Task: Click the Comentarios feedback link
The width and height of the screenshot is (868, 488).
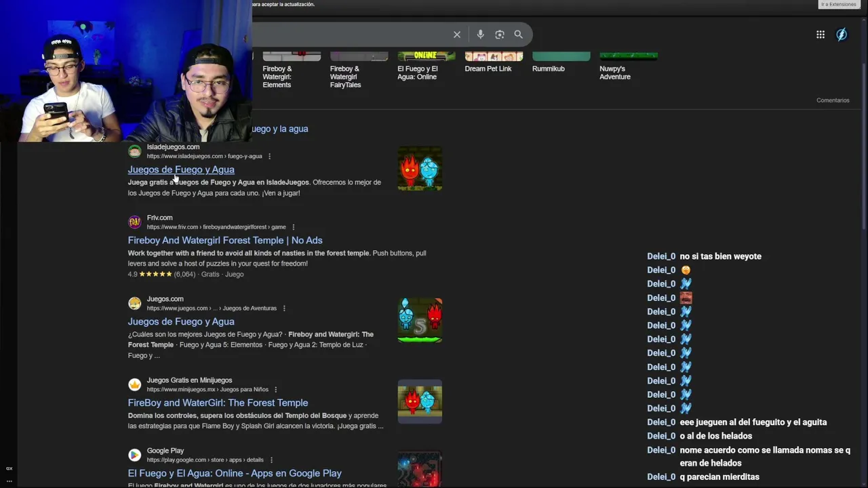Action: [833, 100]
